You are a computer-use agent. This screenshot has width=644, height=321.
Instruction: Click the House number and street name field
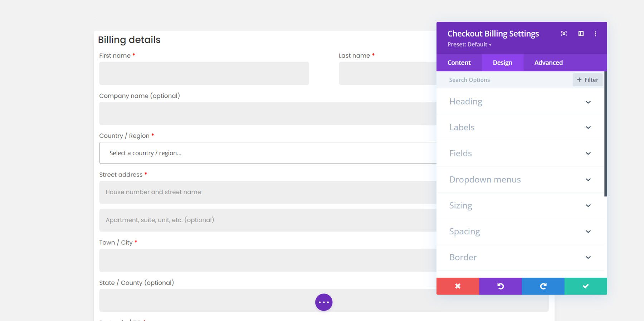(x=268, y=192)
